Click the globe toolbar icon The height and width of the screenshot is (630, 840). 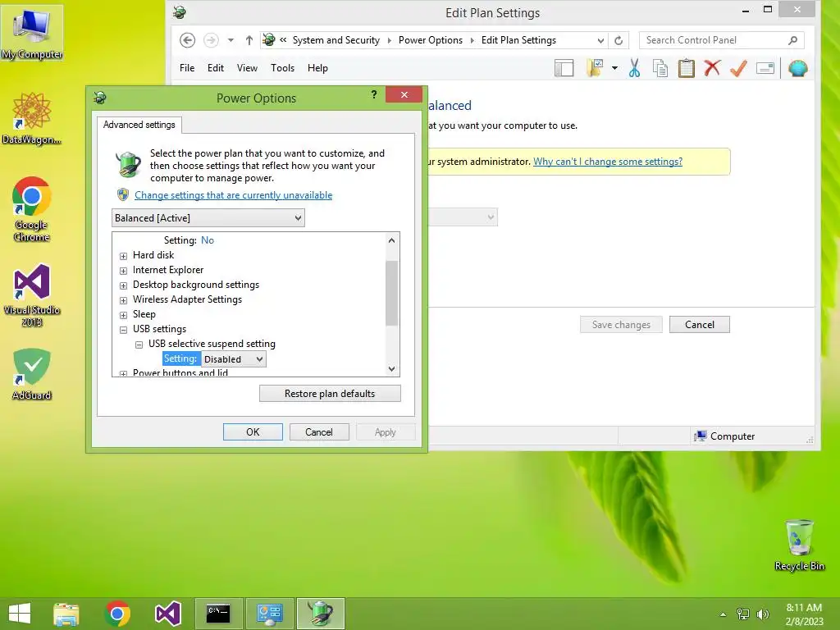click(797, 68)
